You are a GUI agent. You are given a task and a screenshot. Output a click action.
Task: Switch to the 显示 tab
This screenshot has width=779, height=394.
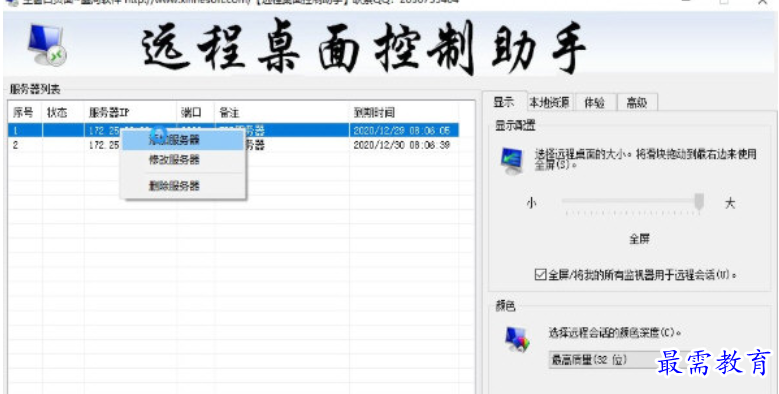click(x=504, y=102)
